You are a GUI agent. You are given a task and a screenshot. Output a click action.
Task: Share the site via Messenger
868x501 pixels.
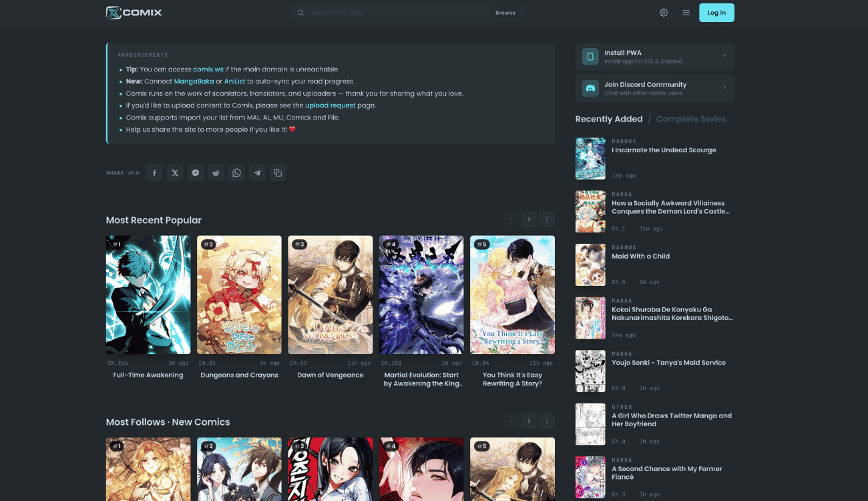click(195, 173)
